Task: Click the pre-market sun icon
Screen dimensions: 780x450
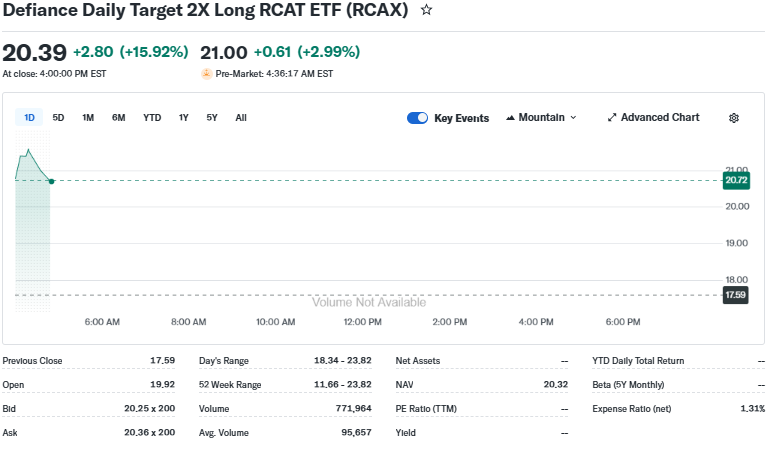Action: click(207, 73)
